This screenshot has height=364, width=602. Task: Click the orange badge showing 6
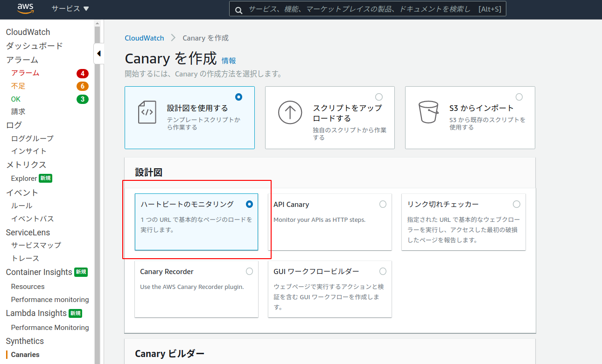coord(83,86)
